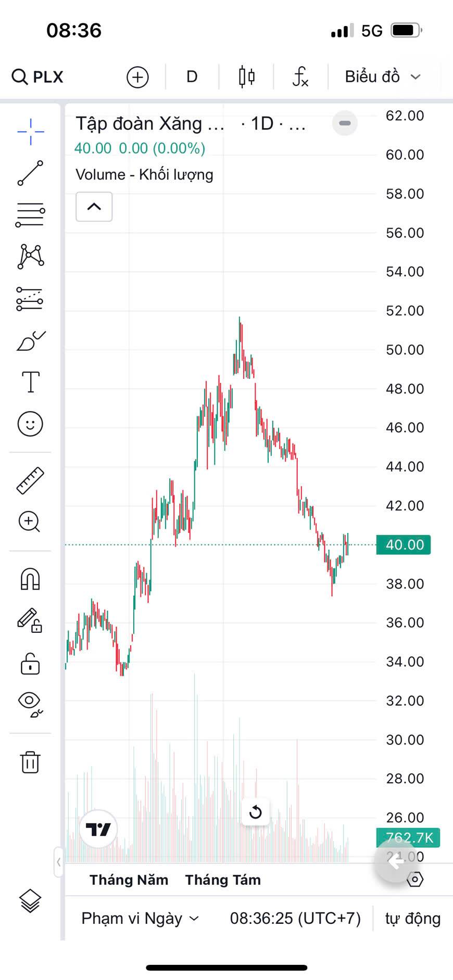453x980 pixels.
Task: Expand the side panel arrow handle
Action: [x=58, y=862]
